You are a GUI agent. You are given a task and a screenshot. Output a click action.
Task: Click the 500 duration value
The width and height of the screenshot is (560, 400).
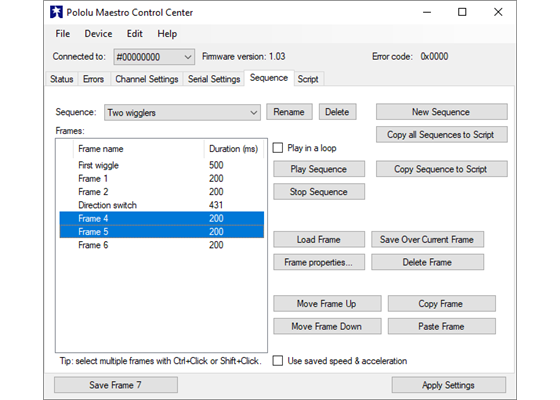pyautogui.click(x=216, y=165)
